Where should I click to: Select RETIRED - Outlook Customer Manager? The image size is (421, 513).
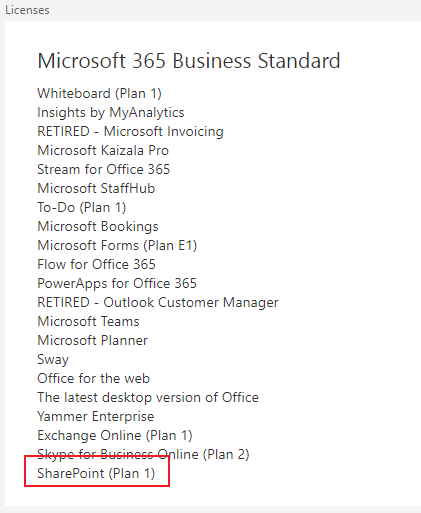pyautogui.click(x=158, y=302)
